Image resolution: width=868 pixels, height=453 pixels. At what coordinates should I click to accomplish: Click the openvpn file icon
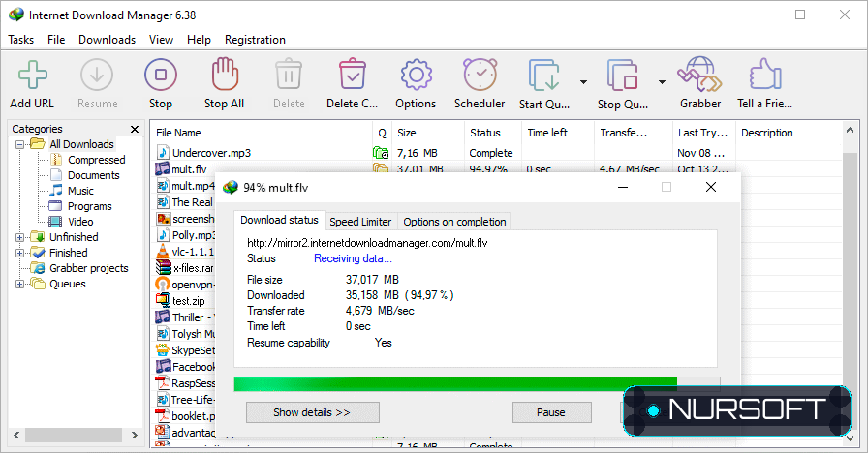pyautogui.click(x=162, y=285)
